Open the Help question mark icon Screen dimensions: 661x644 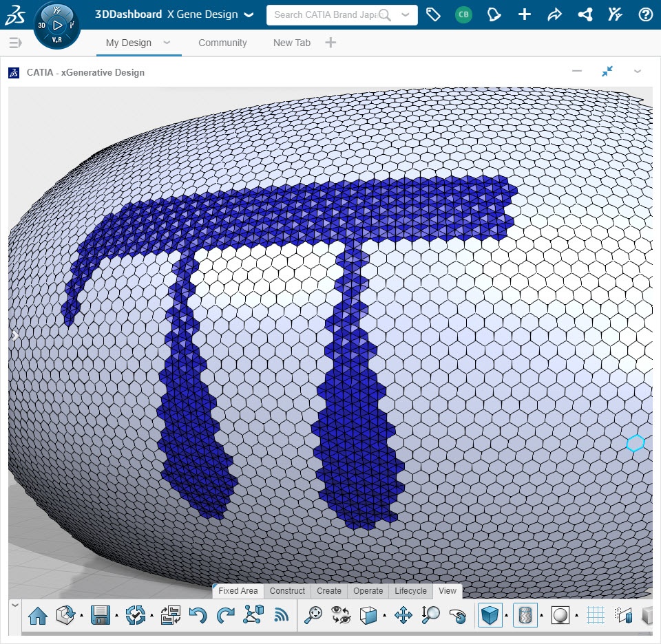645,14
